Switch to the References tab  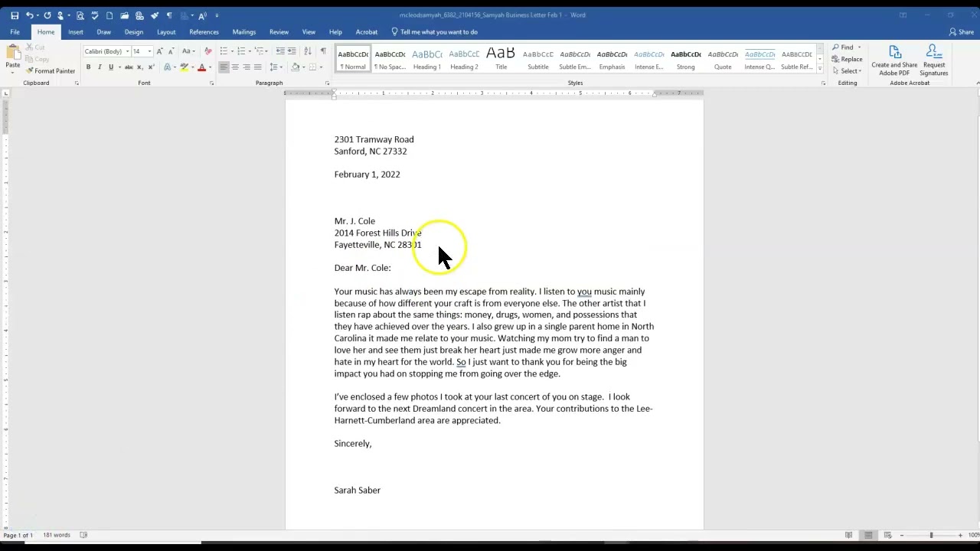click(x=204, y=32)
